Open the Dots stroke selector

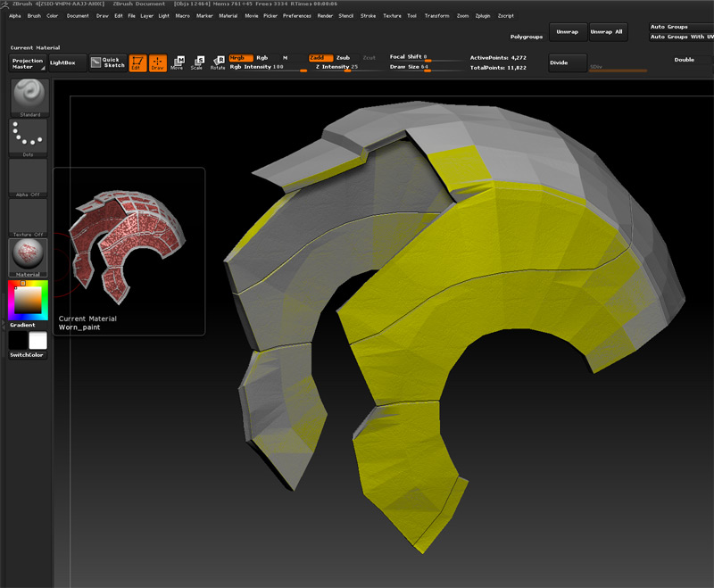pyautogui.click(x=29, y=137)
